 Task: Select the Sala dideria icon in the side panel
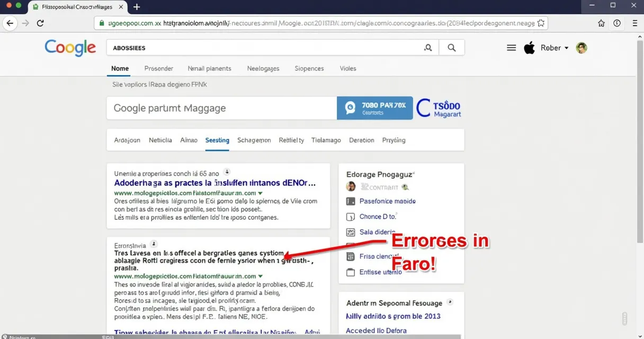(x=351, y=232)
